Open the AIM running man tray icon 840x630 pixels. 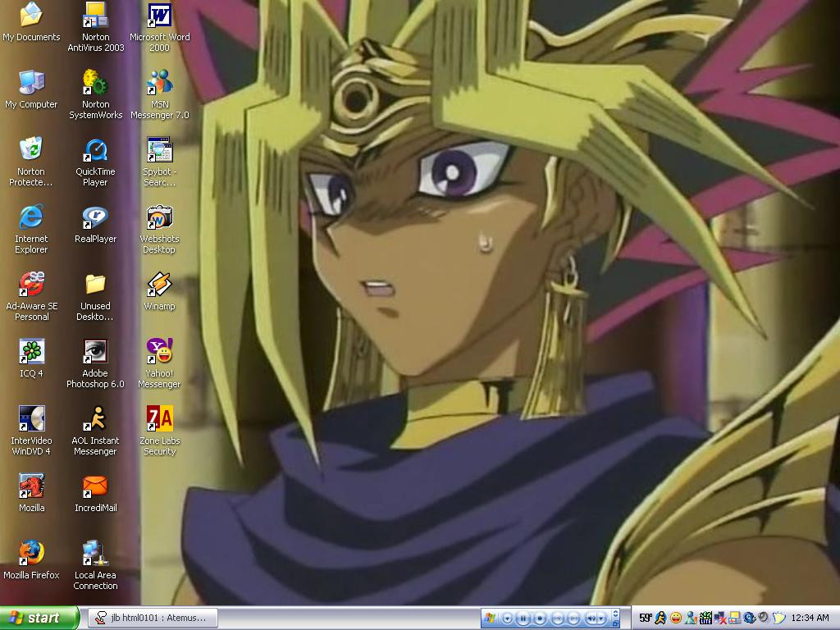point(661,618)
